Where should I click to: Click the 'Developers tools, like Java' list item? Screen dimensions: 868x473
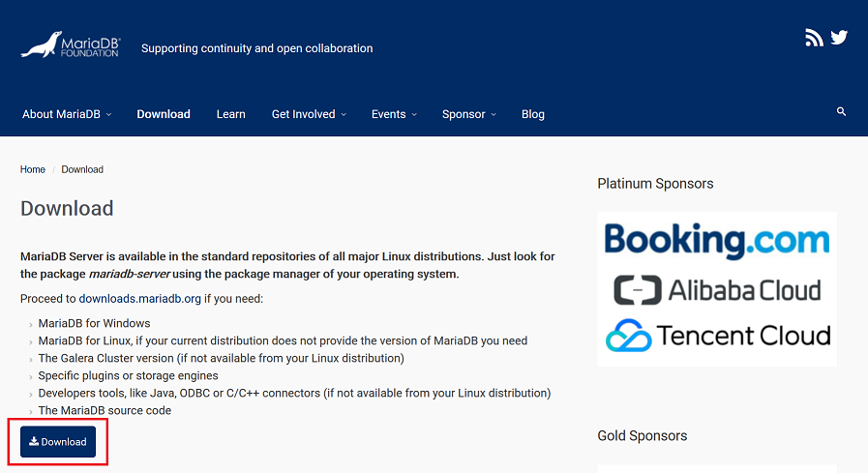coord(294,393)
